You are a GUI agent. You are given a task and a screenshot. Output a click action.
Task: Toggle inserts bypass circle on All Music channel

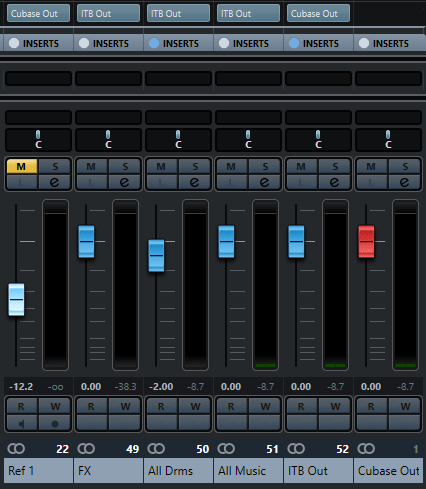[x=224, y=43]
